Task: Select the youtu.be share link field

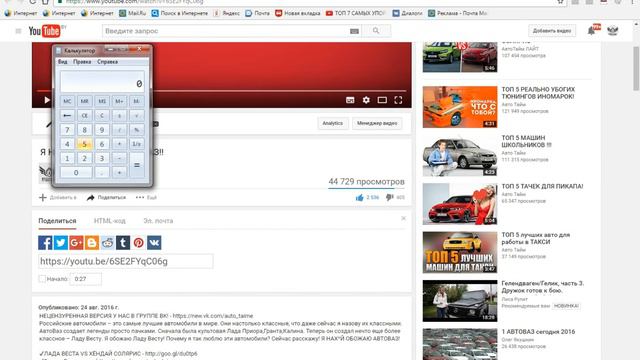Action: click(126, 261)
